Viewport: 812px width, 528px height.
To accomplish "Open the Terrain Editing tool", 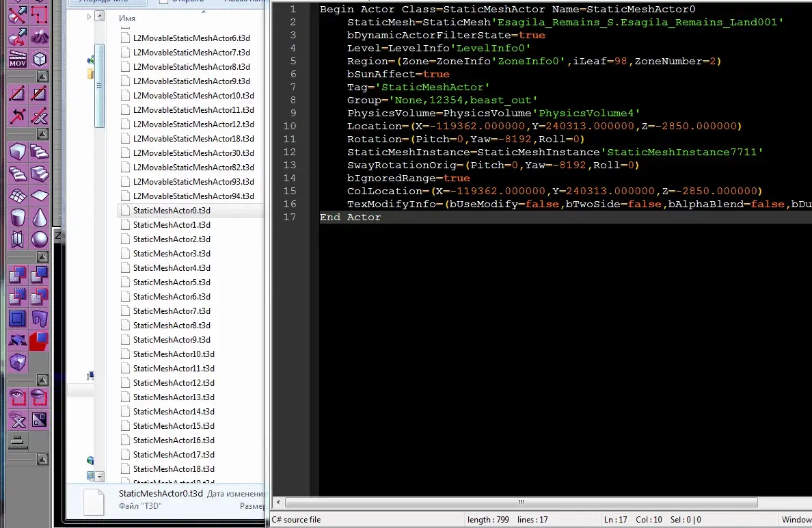I will (x=40, y=37).
